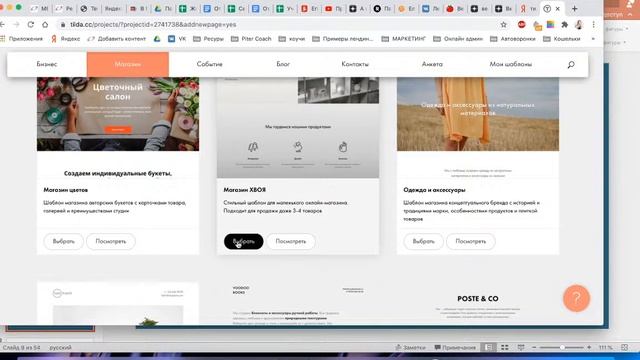Select the Магазин template category

tap(128, 64)
